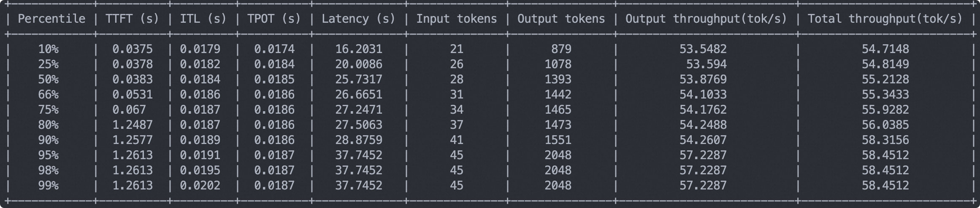The width and height of the screenshot is (980, 208).
Task: Click the 99% percentile row label
Action: 48,186
